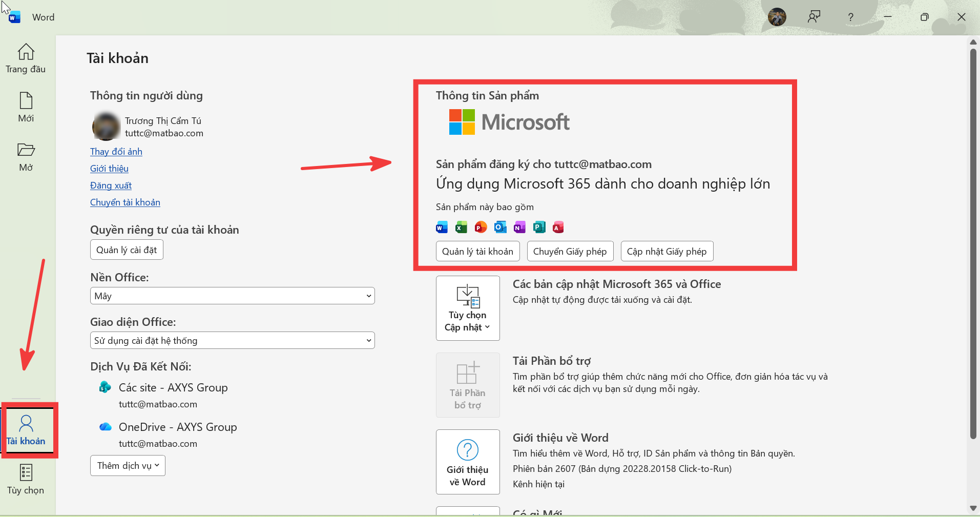980x517 pixels.
Task: Click the Access product icon
Action: [x=558, y=227]
